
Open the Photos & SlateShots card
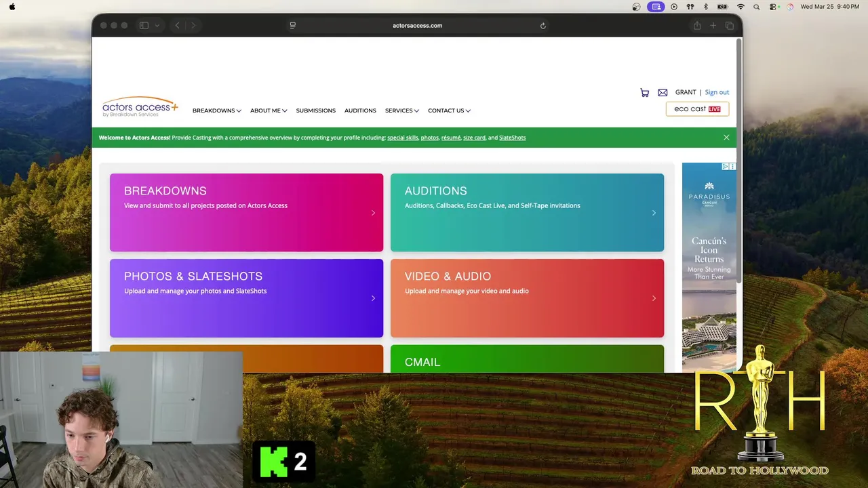coord(246,298)
